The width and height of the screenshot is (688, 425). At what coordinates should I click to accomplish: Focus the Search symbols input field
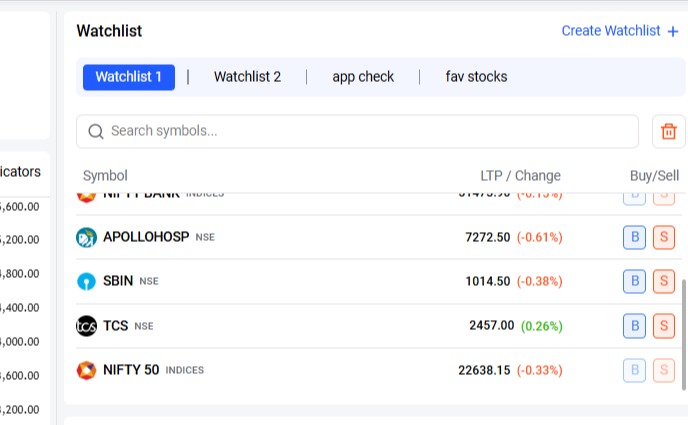coord(357,131)
